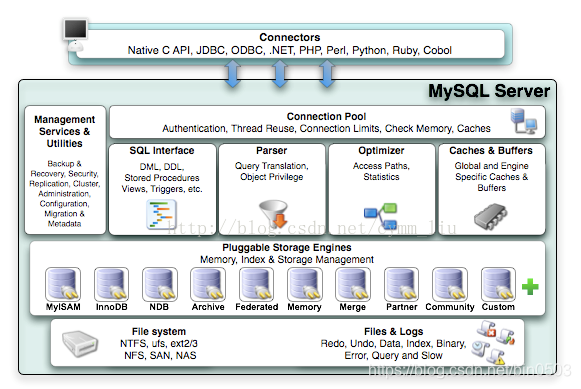Click the 'Optimizer' heading

(381, 150)
